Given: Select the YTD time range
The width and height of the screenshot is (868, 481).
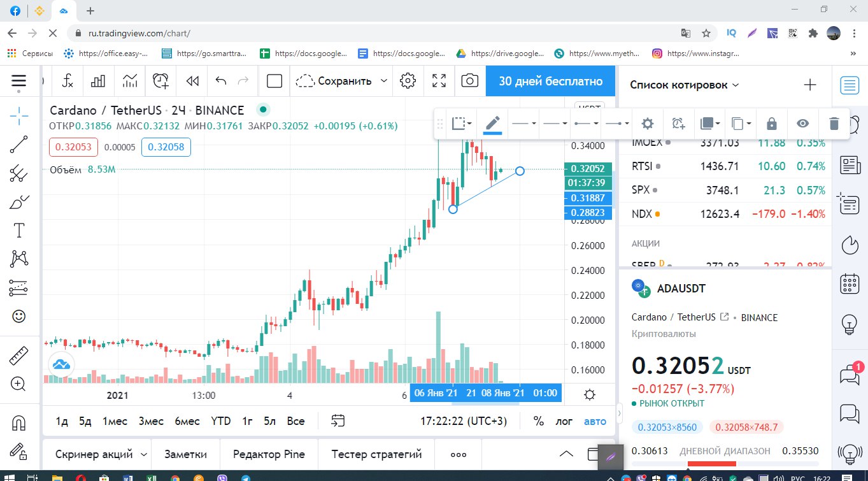Looking at the screenshot, I should [221, 421].
